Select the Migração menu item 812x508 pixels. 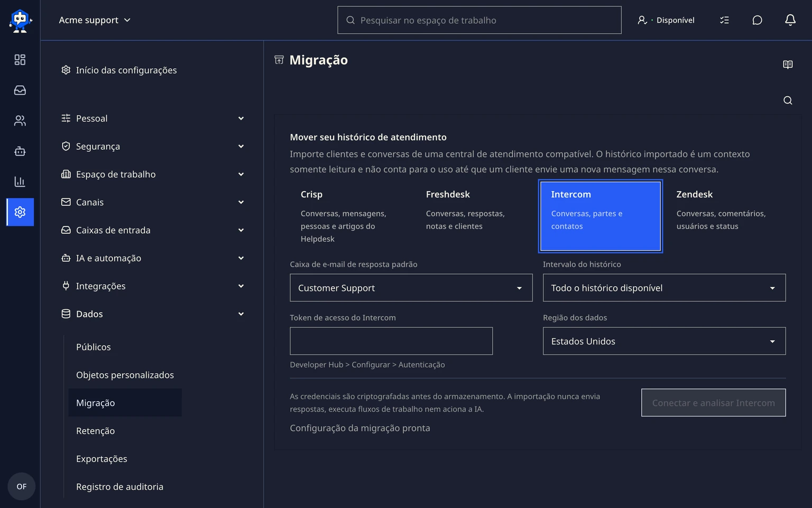[x=125, y=403]
